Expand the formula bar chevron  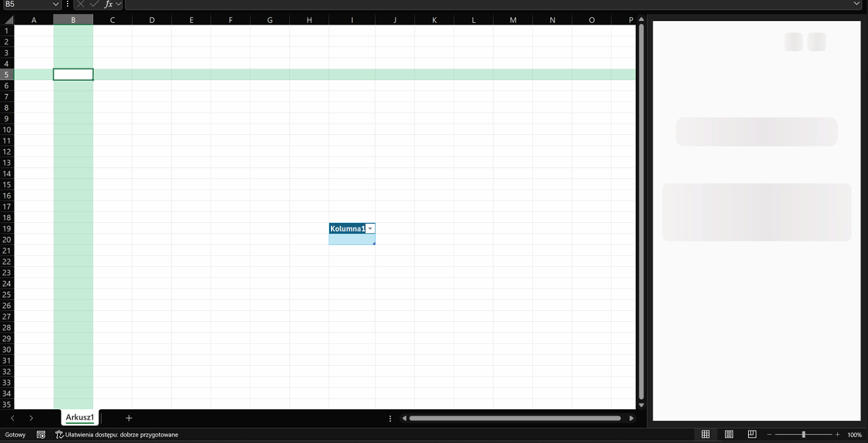tap(857, 4)
